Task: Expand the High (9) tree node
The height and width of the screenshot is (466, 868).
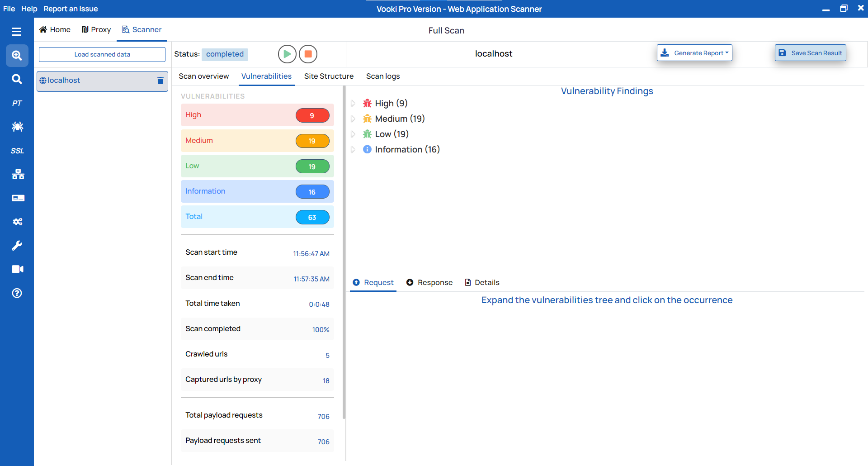Action: pos(353,103)
